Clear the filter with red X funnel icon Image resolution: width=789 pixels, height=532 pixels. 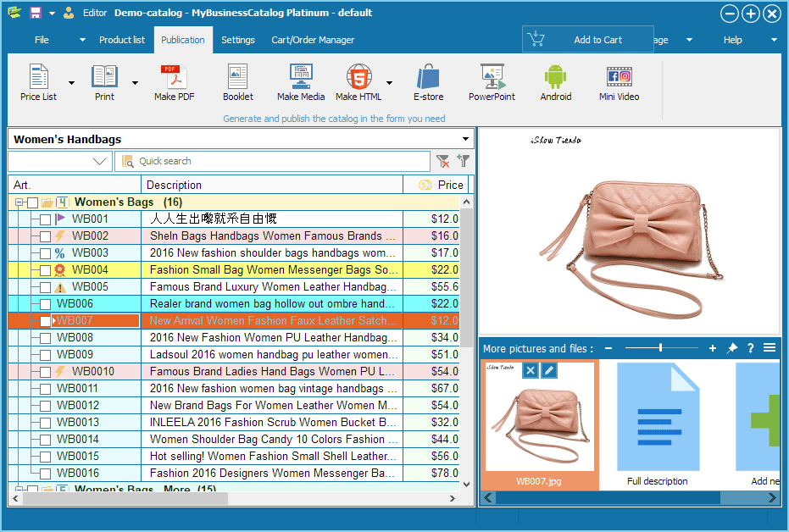pyautogui.click(x=442, y=161)
